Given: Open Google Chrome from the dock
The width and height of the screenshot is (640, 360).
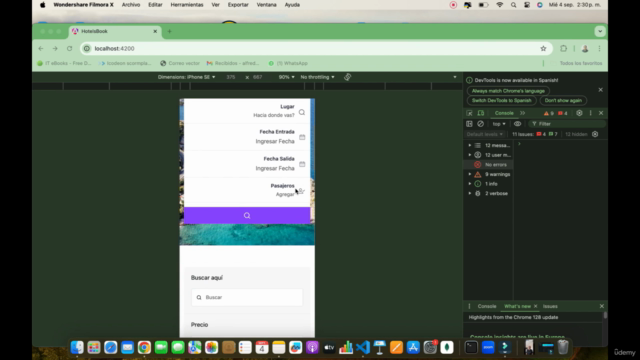Looking at the screenshot, I should [144, 347].
